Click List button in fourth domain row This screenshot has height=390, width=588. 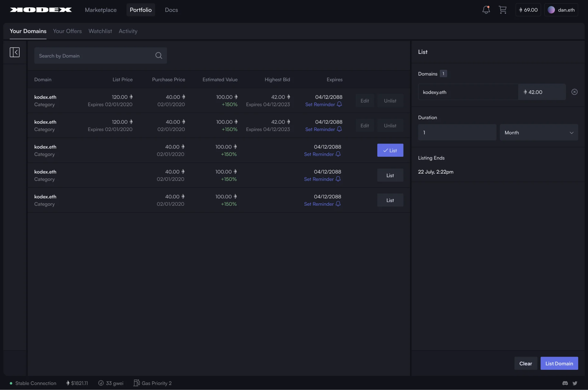pyautogui.click(x=390, y=175)
